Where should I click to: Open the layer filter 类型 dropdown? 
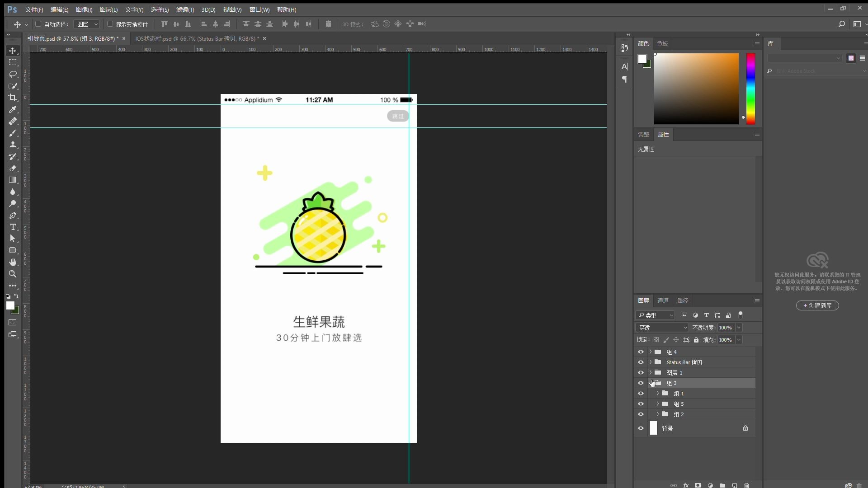click(x=656, y=315)
